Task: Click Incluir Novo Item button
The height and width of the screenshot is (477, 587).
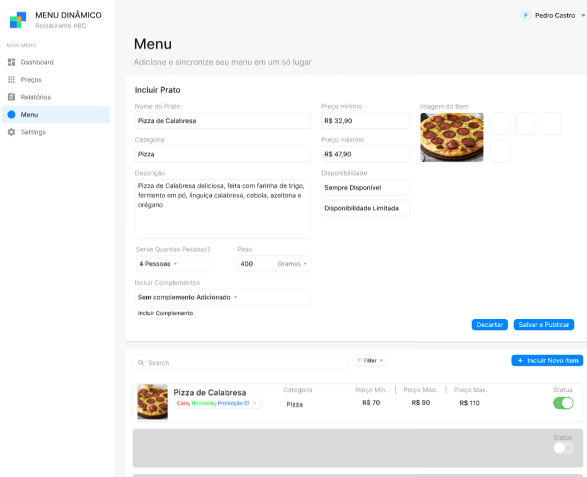Action: pyautogui.click(x=547, y=361)
